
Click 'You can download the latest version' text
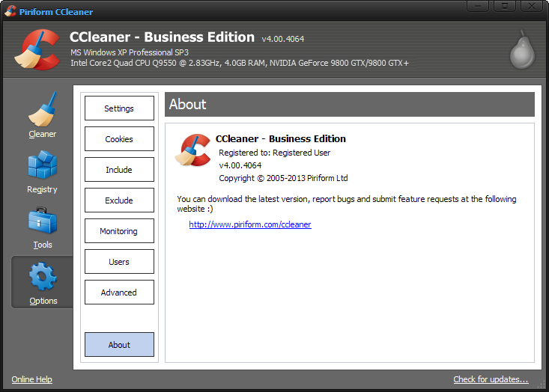pyautogui.click(x=347, y=204)
